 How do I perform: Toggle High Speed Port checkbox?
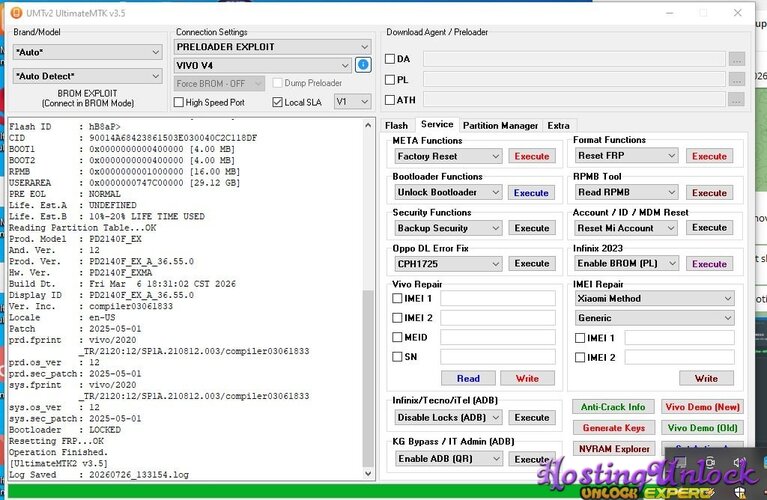pyautogui.click(x=179, y=102)
